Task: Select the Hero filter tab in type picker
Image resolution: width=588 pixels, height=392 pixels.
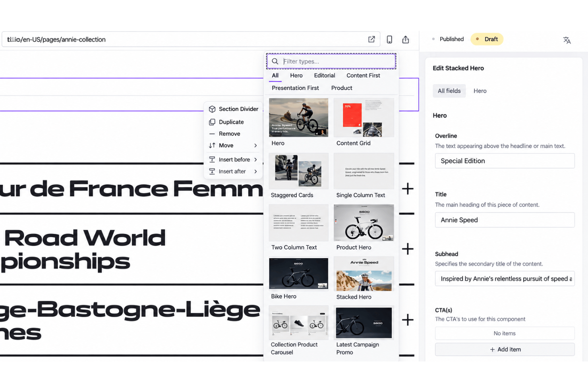Action: click(296, 75)
